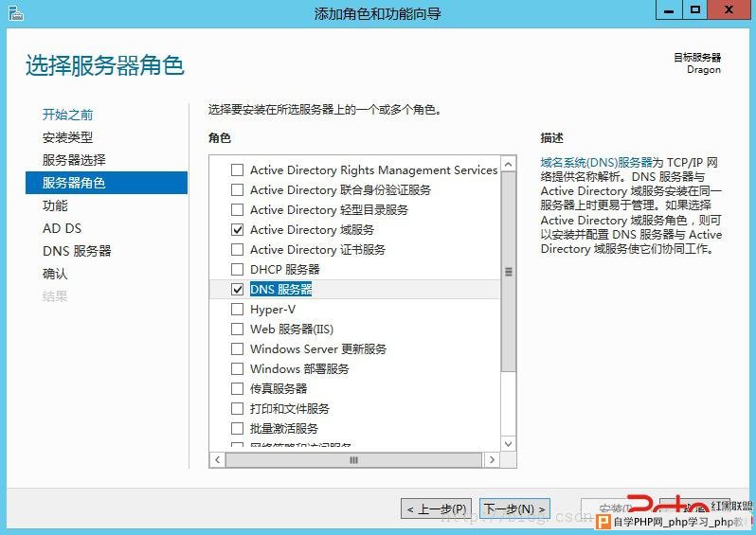Click the vertical scrollbar thumb of roles list
This screenshot has width=756, height=535.
click(x=508, y=272)
